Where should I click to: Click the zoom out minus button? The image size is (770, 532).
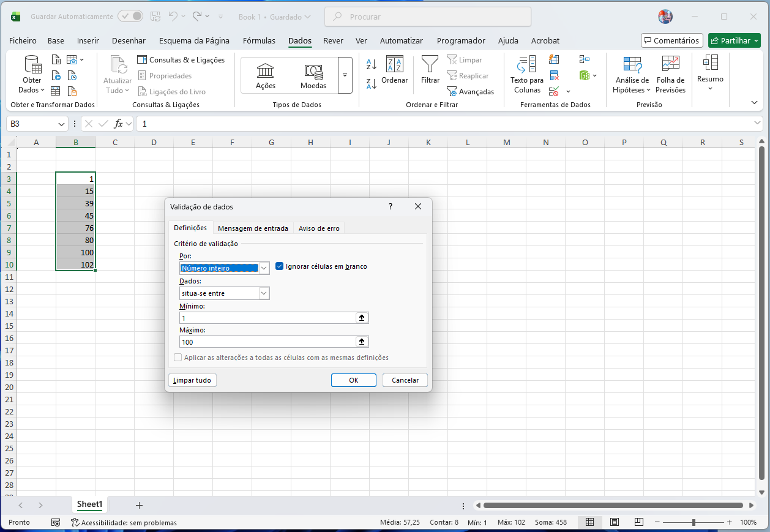(x=657, y=522)
